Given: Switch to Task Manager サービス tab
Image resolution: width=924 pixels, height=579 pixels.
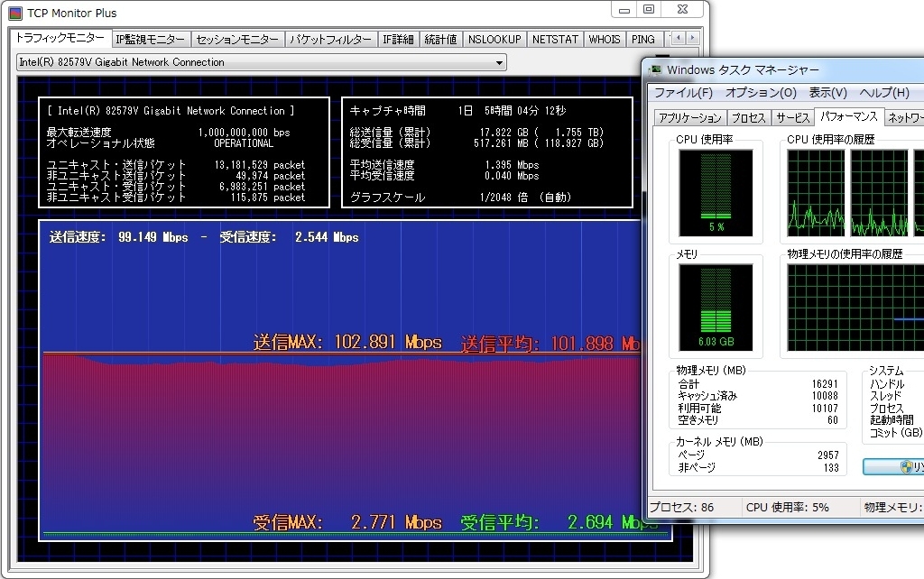Looking at the screenshot, I should click(792, 118).
